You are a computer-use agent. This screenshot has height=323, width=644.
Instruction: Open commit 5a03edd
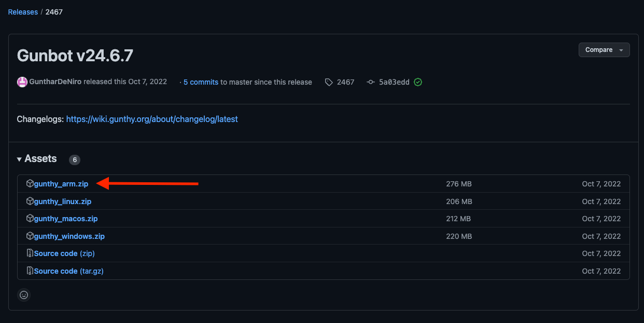394,82
